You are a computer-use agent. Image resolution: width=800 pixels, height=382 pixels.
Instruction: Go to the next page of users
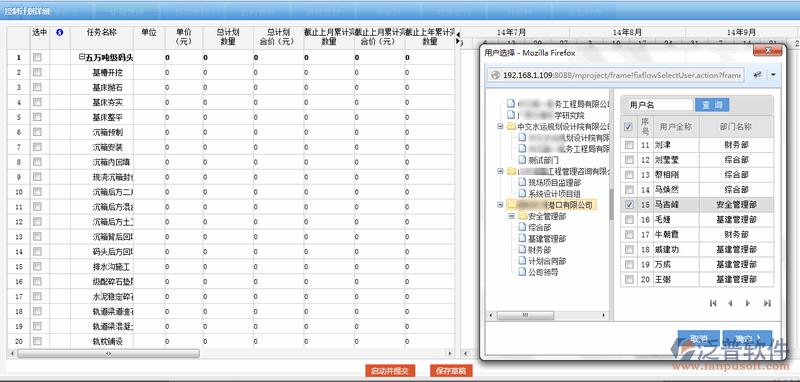click(748, 303)
